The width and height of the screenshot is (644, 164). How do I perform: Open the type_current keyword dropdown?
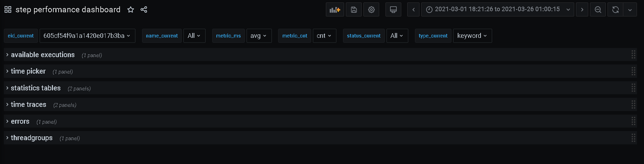[x=472, y=36]
